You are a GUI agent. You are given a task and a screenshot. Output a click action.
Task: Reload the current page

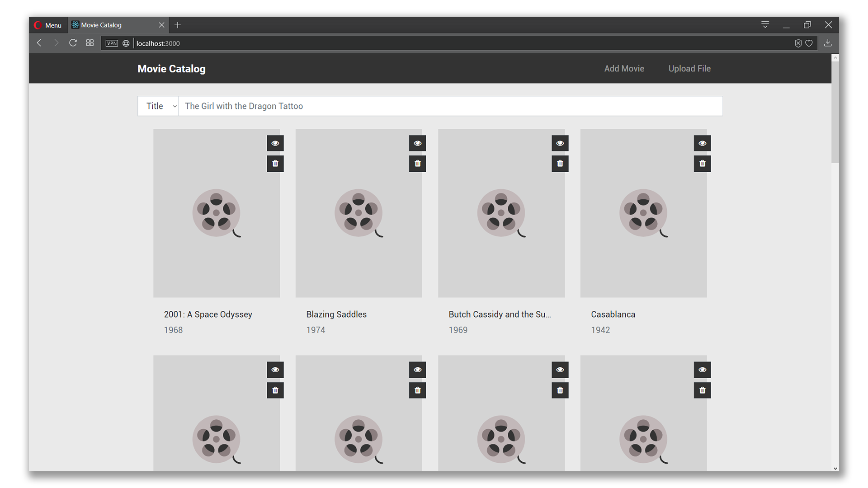(73, 43)
